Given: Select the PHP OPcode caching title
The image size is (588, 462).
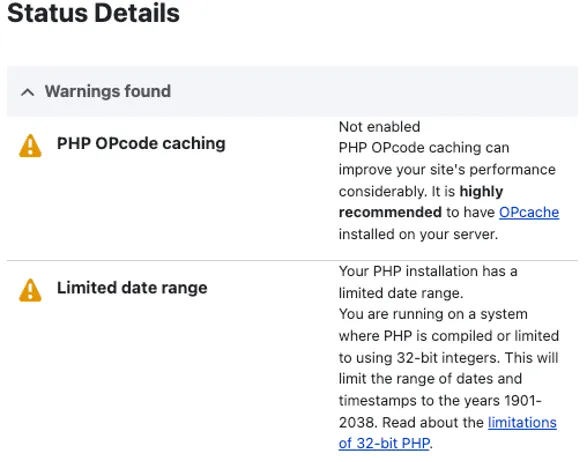Looking at the screenshot, I should (141, 143).
